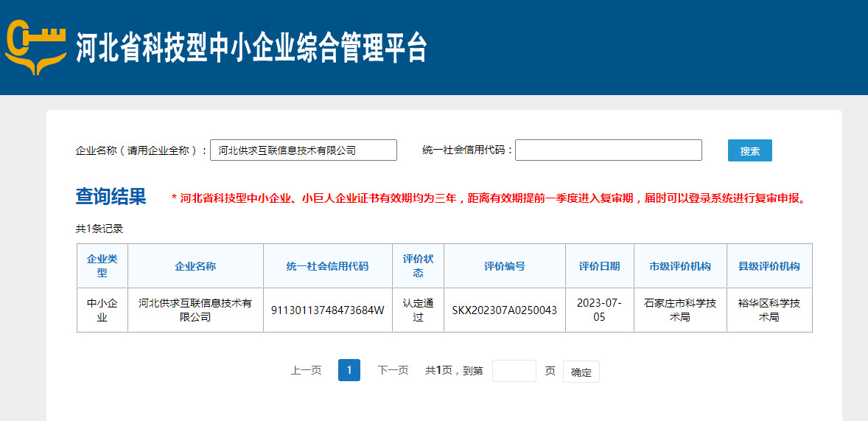This screenshot has width=868, height=421.
Task: Select page 1 in pagination
Action: pyautogui.click(x=349, y=370)
